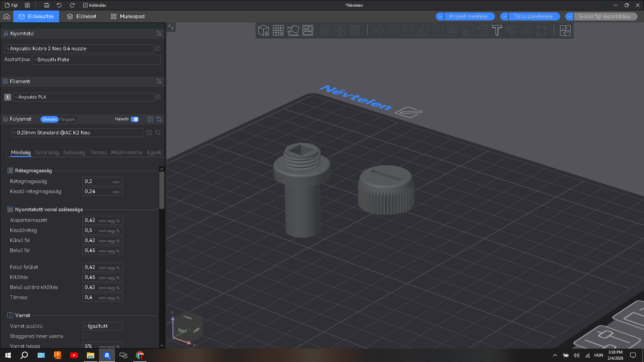Expand the G-kód export dropdown arrow

point(570,16)
